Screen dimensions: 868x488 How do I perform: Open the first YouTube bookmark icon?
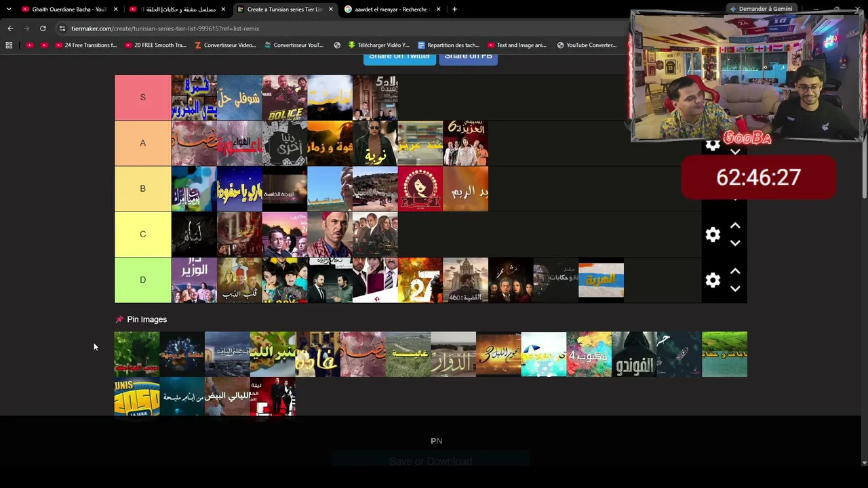pos(30,45)
